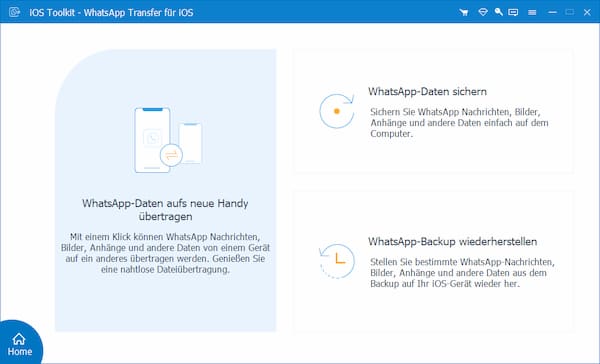Viewport: 600px width, 364px height.
Task: Select 'WhatsApp-Daten aufs neue Handy übertragen' heading
Action: click(165, 210)
